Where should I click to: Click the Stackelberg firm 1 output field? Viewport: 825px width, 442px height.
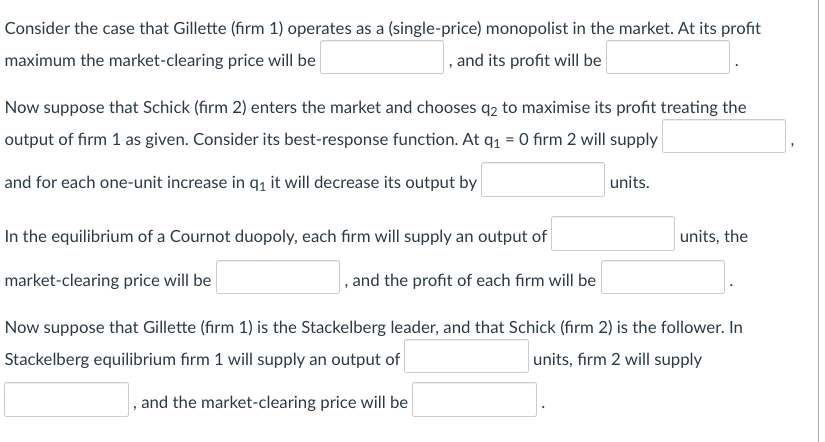pos(466,356)
